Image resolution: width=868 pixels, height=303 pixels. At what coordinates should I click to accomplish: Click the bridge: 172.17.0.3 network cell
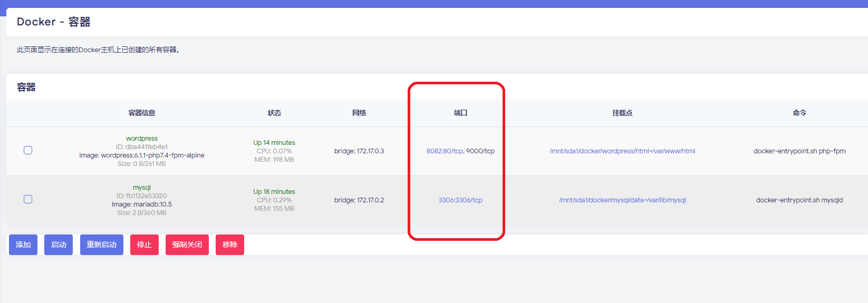359,151
